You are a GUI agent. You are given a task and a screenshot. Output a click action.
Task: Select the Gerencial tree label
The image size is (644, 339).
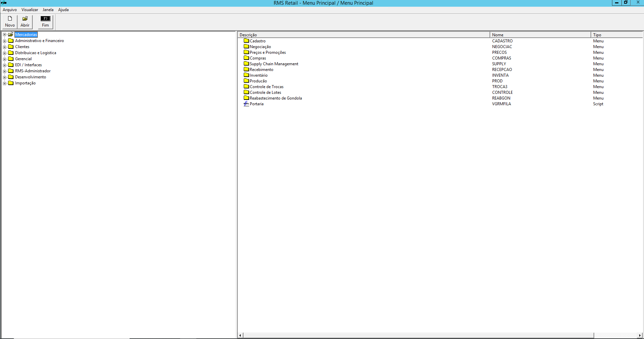(24, 59)
